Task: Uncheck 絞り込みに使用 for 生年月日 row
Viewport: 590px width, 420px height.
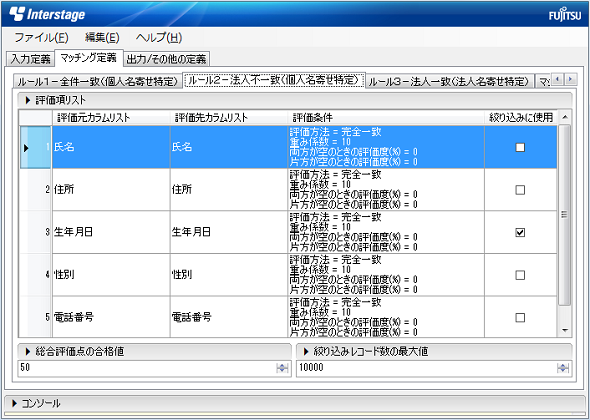Action: tap(520, 233)
